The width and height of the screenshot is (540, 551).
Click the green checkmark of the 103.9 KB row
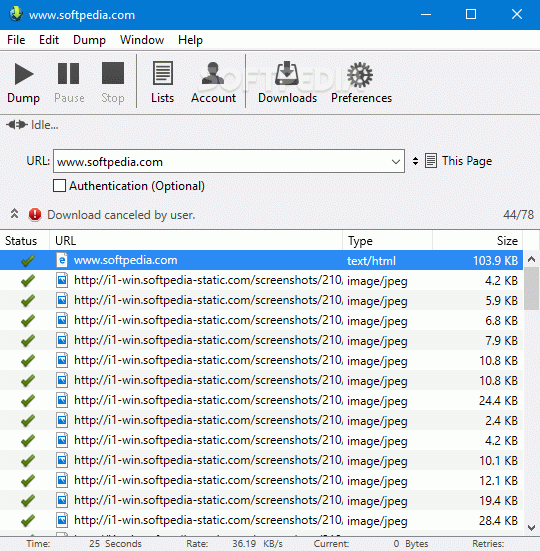point(27,261)
